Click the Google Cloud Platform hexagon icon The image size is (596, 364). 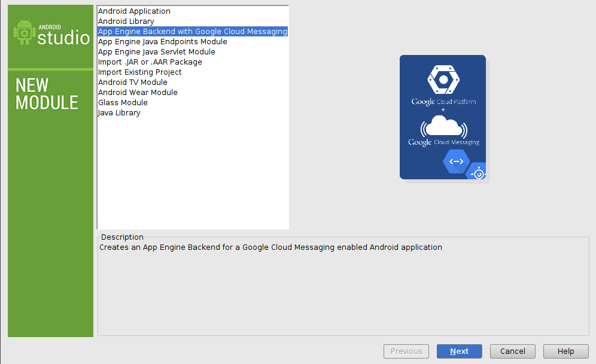click(x=443, y=79)
